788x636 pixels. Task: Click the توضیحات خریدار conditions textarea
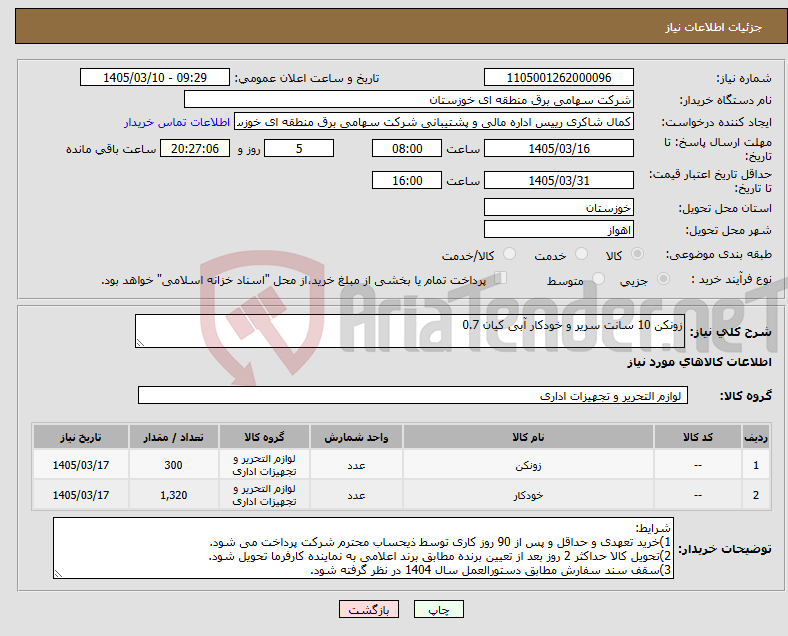point(363,548)
